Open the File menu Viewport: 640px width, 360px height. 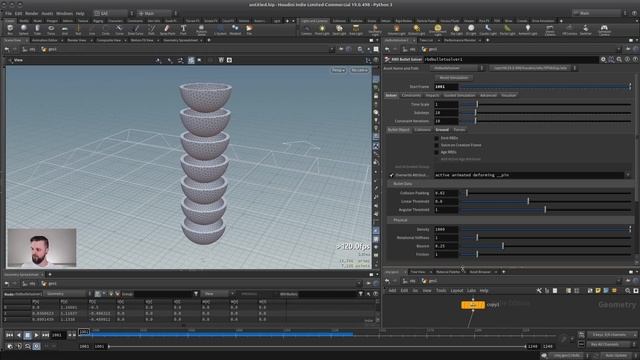point(8,13)
